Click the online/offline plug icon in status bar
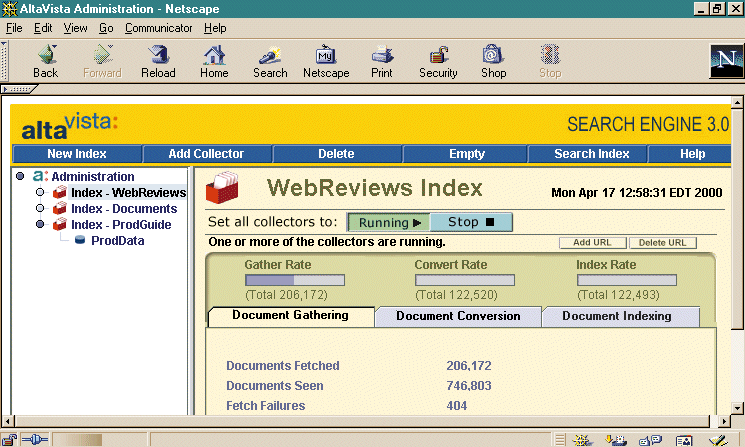 point(35,439)
